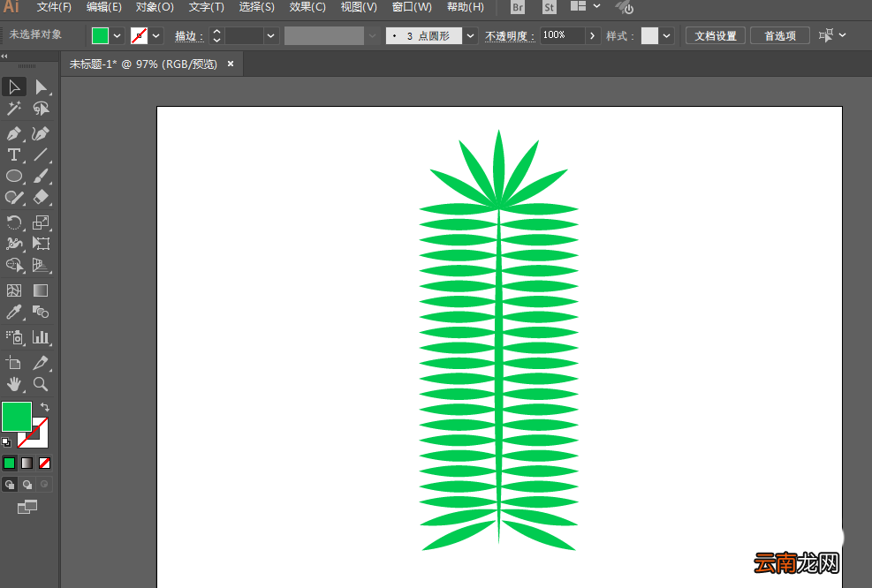This screenshot has width=872, height=588.
Task: Choose the Ellipse tool
Action: (x=14, y=177)
